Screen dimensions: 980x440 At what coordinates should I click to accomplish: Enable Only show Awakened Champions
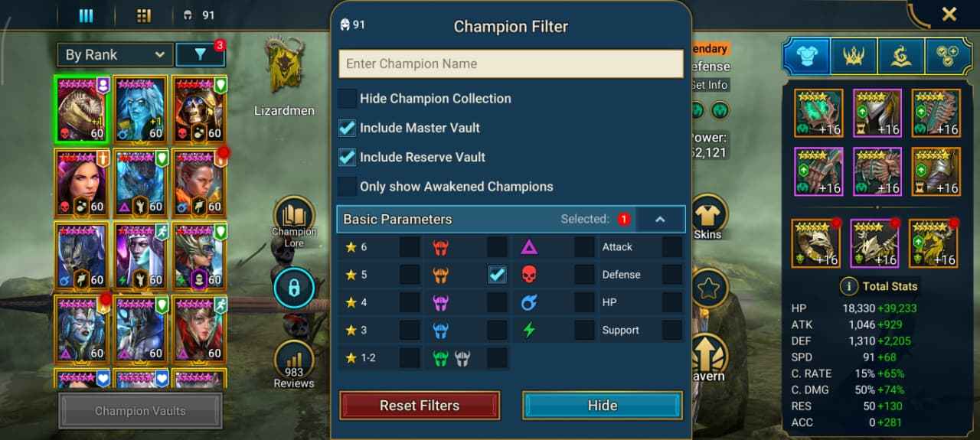tap(348, 186)
